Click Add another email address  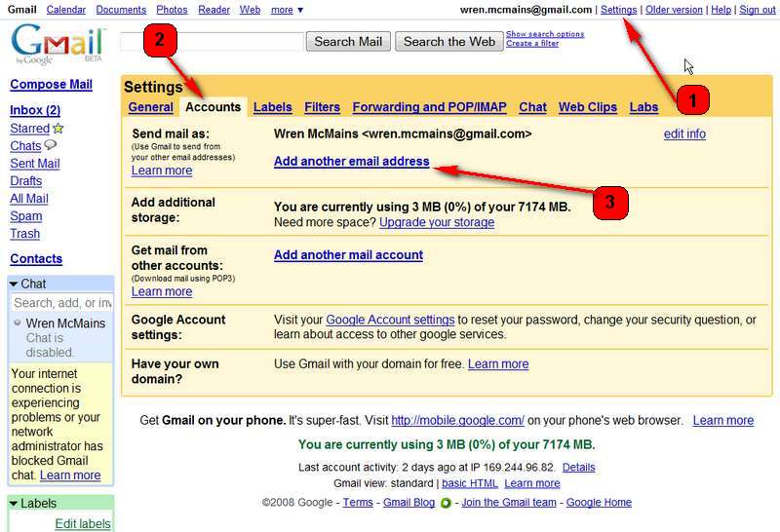tap(352, 161)
